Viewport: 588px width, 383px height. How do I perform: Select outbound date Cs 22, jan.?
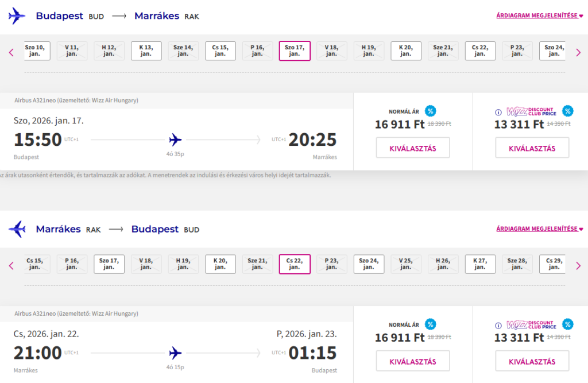click(480, 51)
